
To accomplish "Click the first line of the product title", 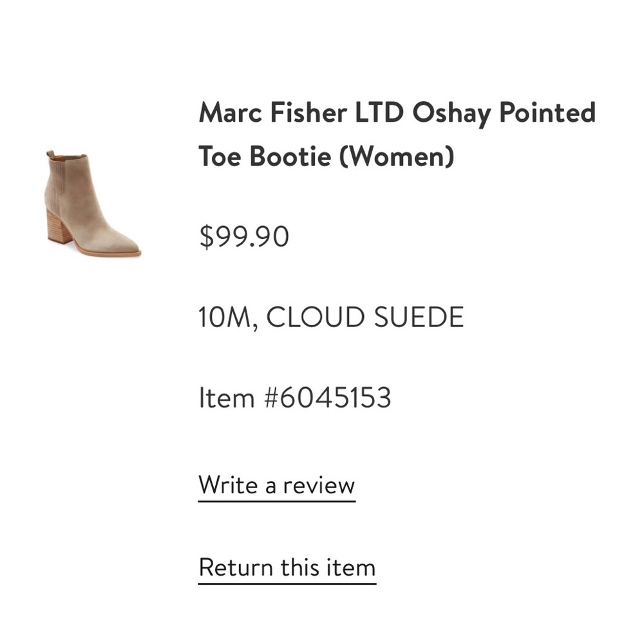I will point(396,113).
